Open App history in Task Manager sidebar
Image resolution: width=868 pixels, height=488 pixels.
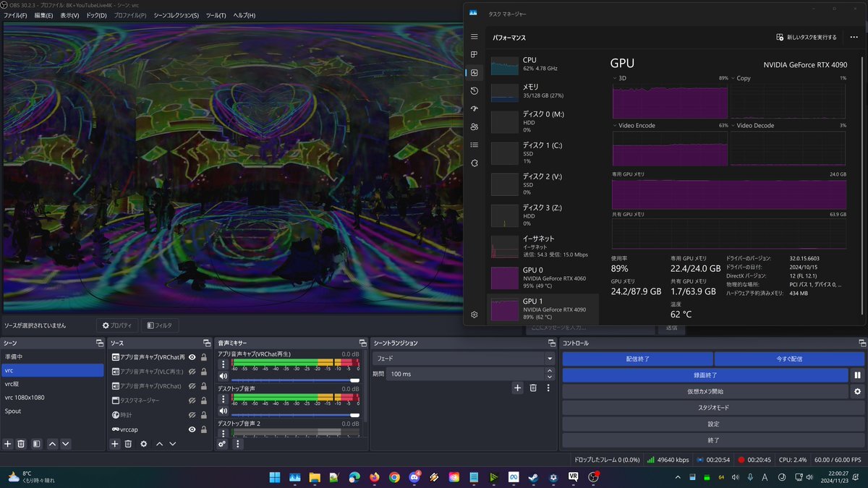coord(475,91)
